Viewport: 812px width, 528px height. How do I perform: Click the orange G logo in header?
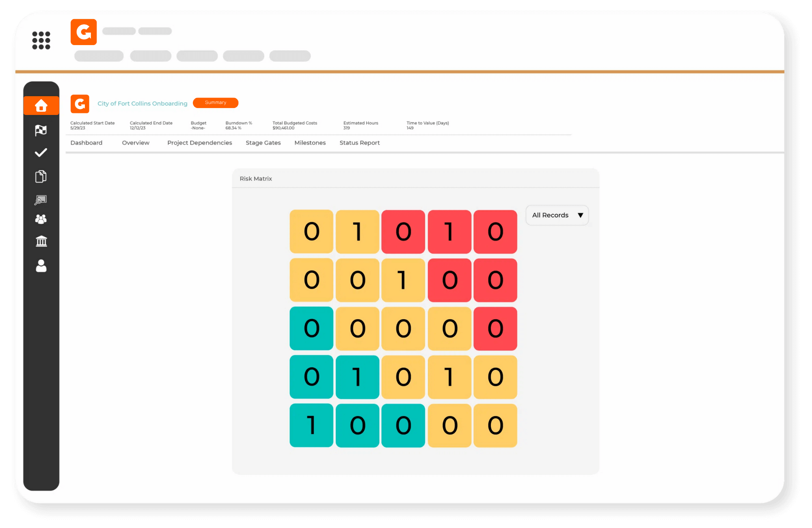click(x=84, y=32)
